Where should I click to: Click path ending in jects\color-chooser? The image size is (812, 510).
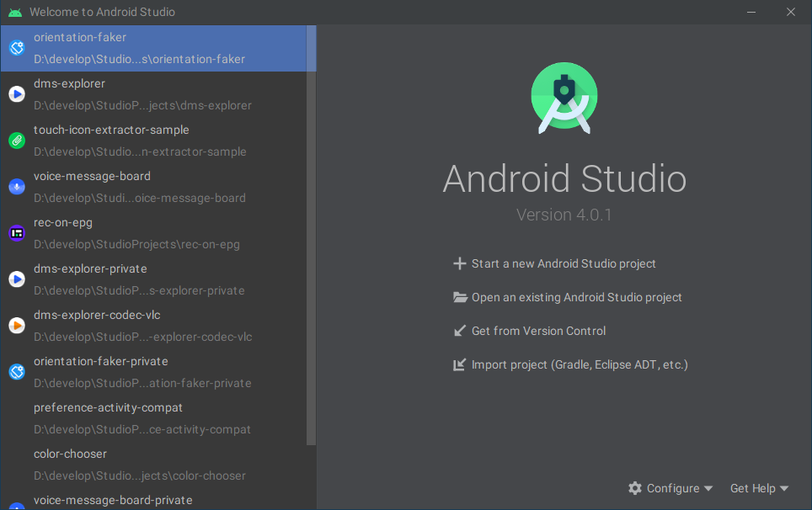click(x=140, y=475)
